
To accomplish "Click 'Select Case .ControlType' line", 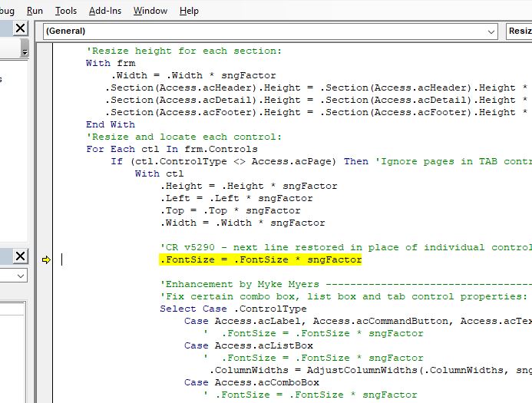I will [x=233, y=309].
